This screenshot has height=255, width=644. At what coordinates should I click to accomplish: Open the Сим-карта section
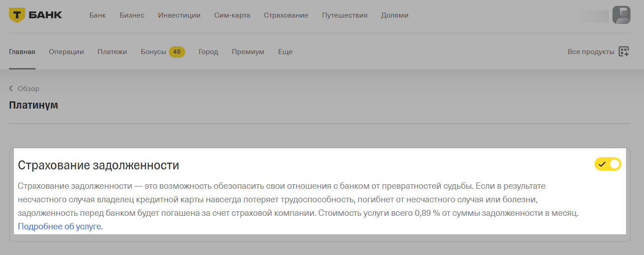232,15
